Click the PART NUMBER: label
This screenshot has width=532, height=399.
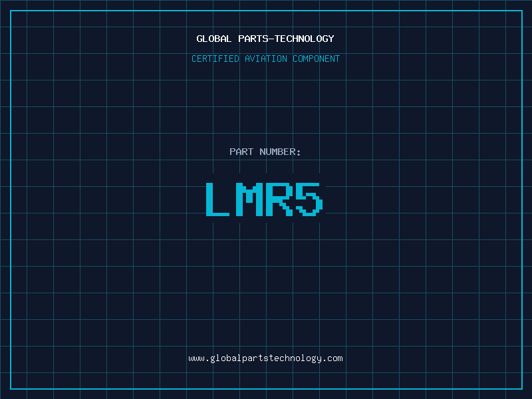point(265,152)
